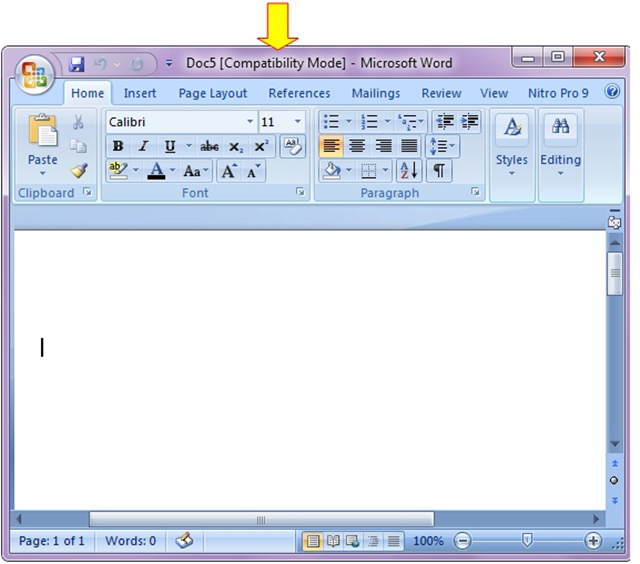Click the Increase Indent icon
Image resolution: width=640 pixels, height=564 pixels.
[469, 122]
